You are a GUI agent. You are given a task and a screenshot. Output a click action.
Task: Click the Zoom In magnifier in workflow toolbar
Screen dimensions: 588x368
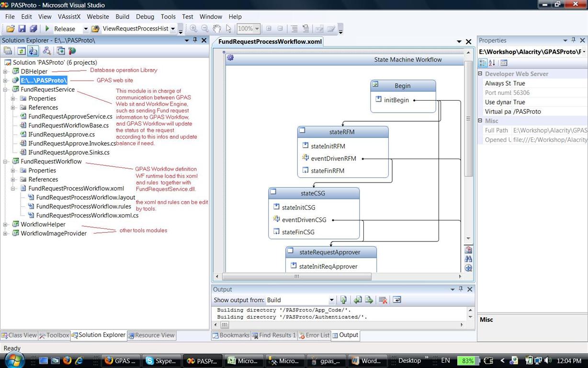(x=193, y=29)
